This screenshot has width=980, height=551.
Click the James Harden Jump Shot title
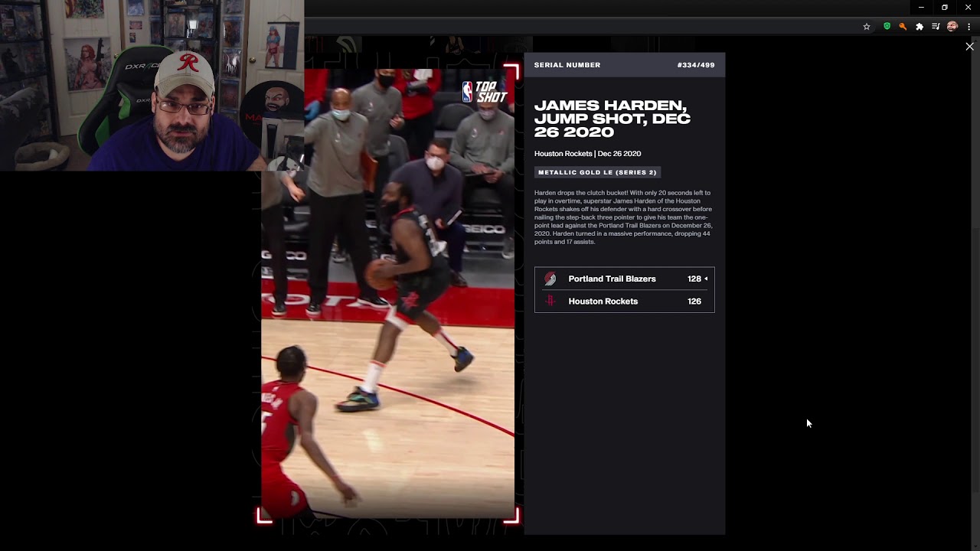(612, 119)
